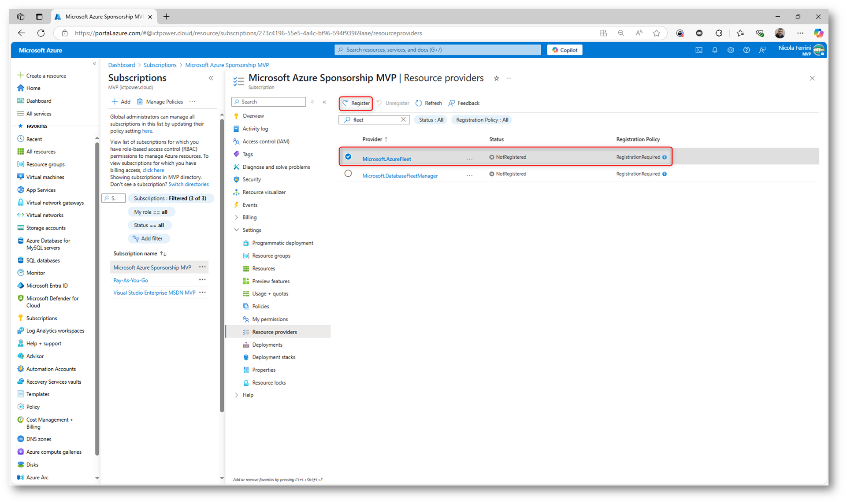Image resolution: width=847 pixels, height=504 pixels.
Task: Open options for Pay-As-You-Go subscription
Action: pyautogui.click(x=202, y=280)
